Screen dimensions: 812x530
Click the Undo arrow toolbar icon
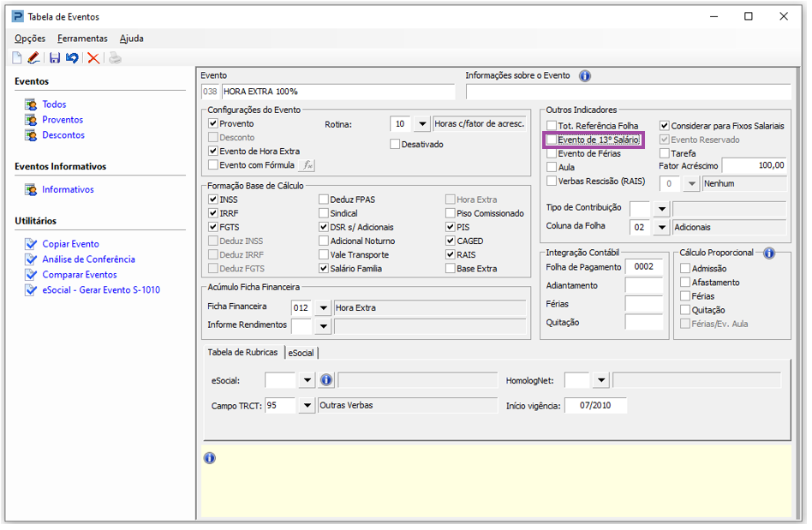point(72,58)
